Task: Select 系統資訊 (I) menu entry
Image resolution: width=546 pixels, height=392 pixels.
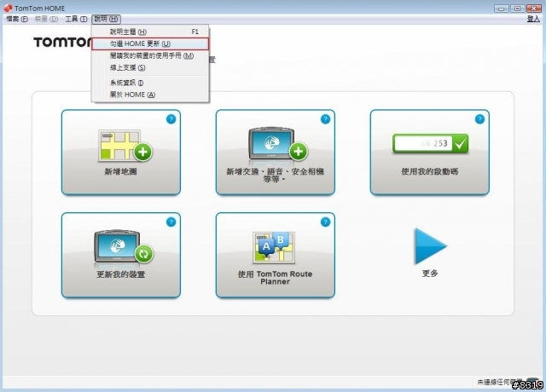Action: pyautogui.click(x=150, y=83)
